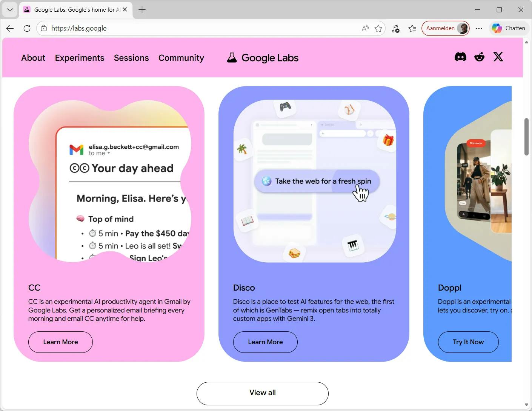Open the media control music note icon
The width and height of the screenshot is (532, 411).
tap(395, 28)
